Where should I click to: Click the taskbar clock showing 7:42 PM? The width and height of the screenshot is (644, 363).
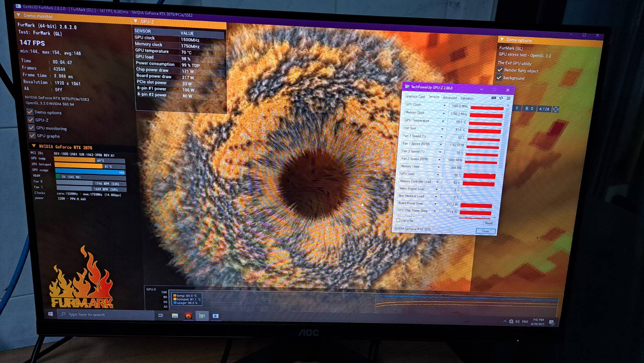pyautogui.click(x=538, y=322)
